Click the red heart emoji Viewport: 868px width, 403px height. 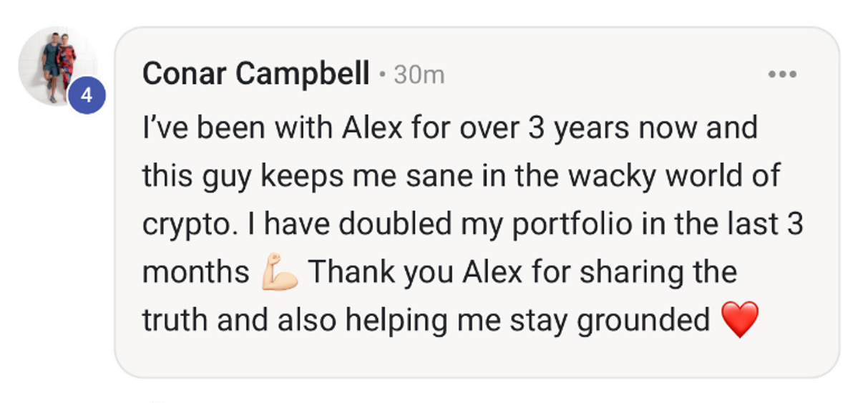tap(740, 320)
